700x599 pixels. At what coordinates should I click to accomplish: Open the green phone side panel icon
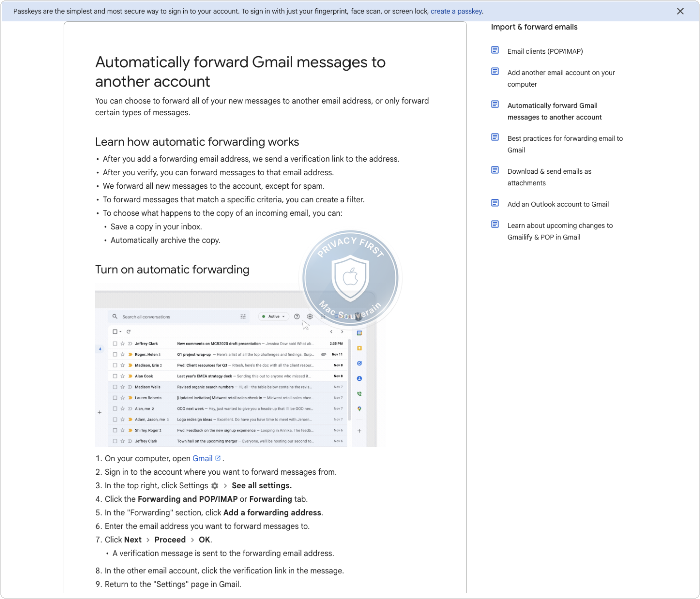coord(359,394)
